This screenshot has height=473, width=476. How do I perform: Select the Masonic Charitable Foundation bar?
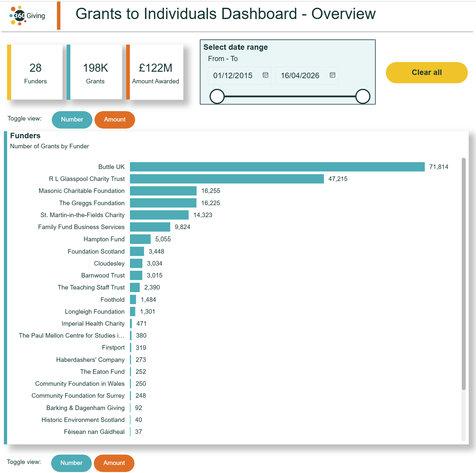tap(163, 191)
